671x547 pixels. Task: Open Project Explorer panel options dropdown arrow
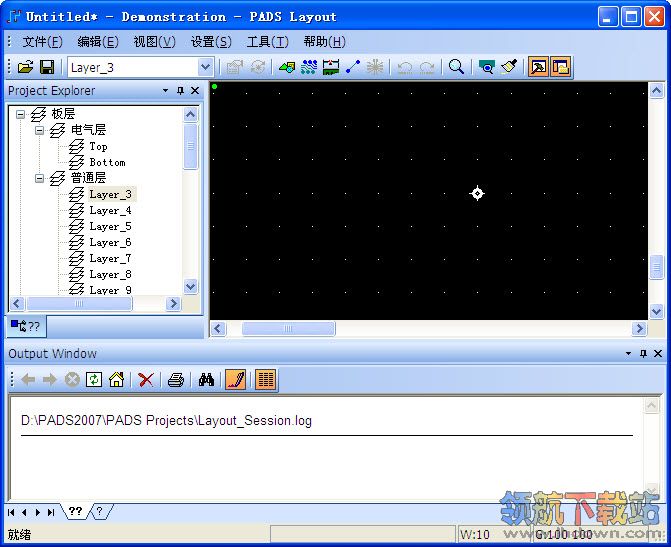165,90
